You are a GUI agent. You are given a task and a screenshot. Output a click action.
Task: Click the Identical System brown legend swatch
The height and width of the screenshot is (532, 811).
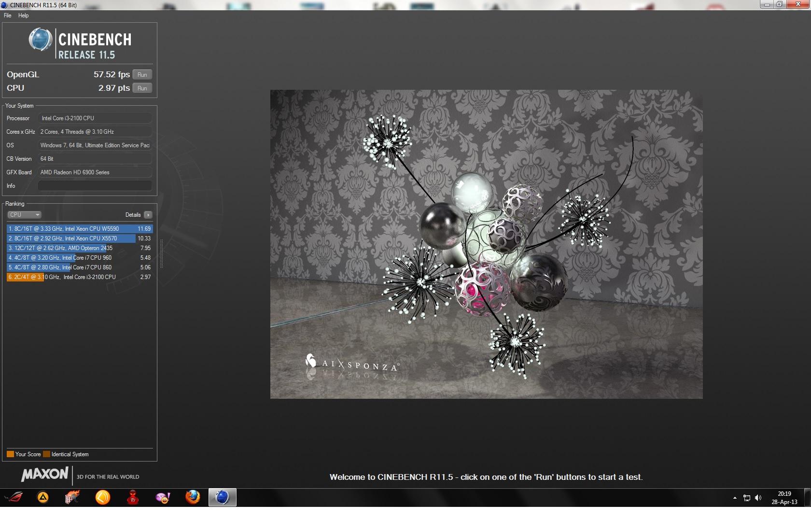click(x=46, y=454)
